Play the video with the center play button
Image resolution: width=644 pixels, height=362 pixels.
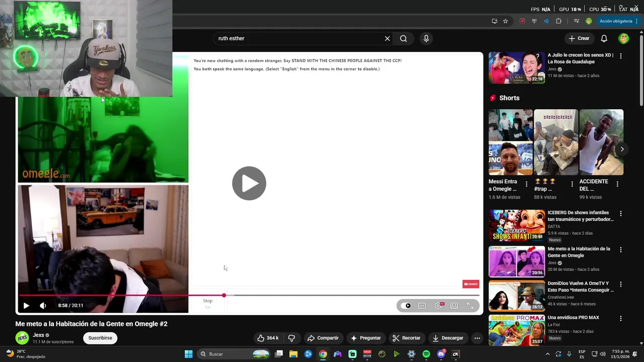click(x=249, y=183)
